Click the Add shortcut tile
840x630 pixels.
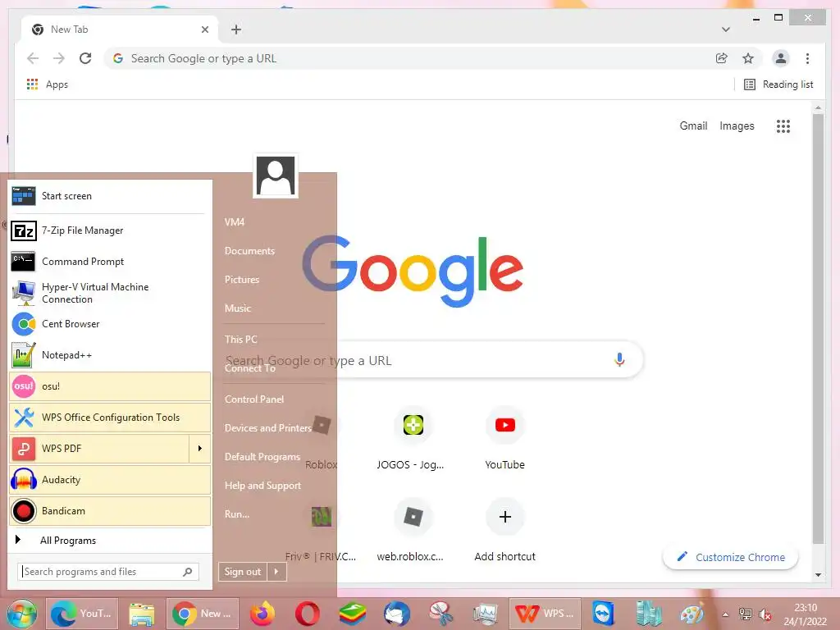(x=504, y=530)
